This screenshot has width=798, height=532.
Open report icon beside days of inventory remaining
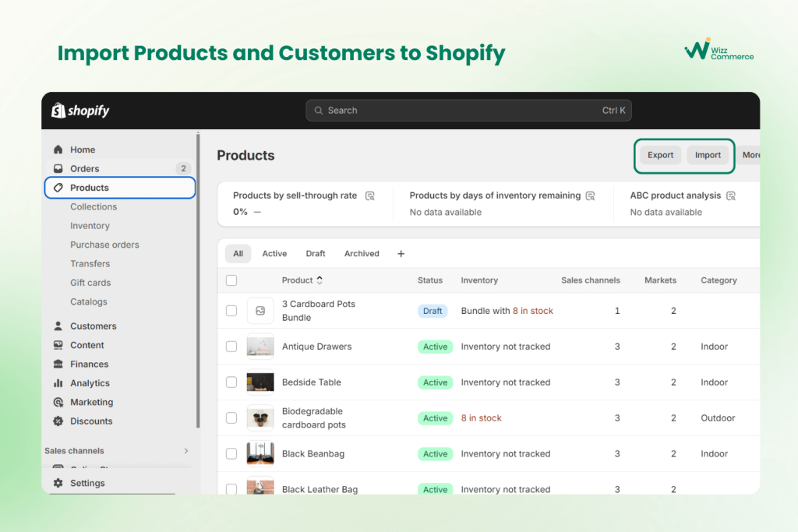coord(591,196)
